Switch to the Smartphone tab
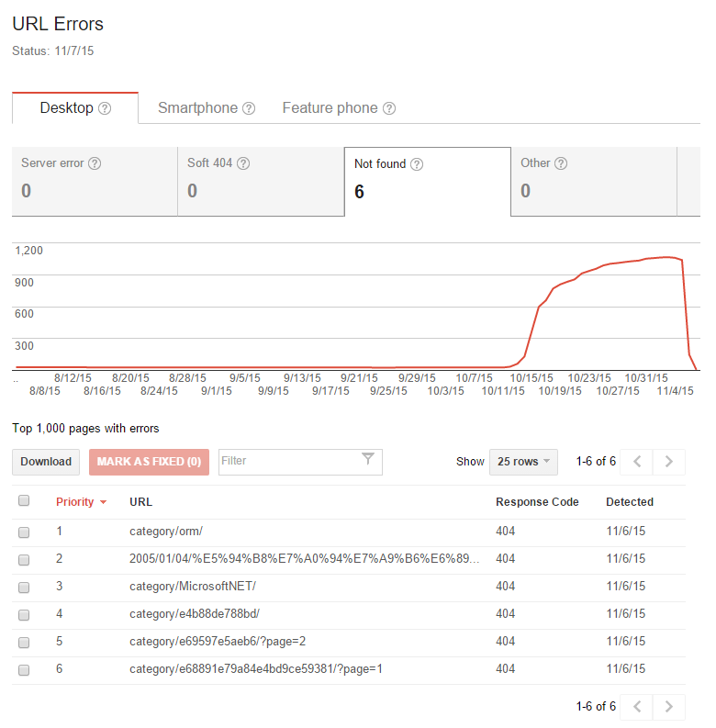This screenshot has height=728, width=716. [x=197, y=108]
